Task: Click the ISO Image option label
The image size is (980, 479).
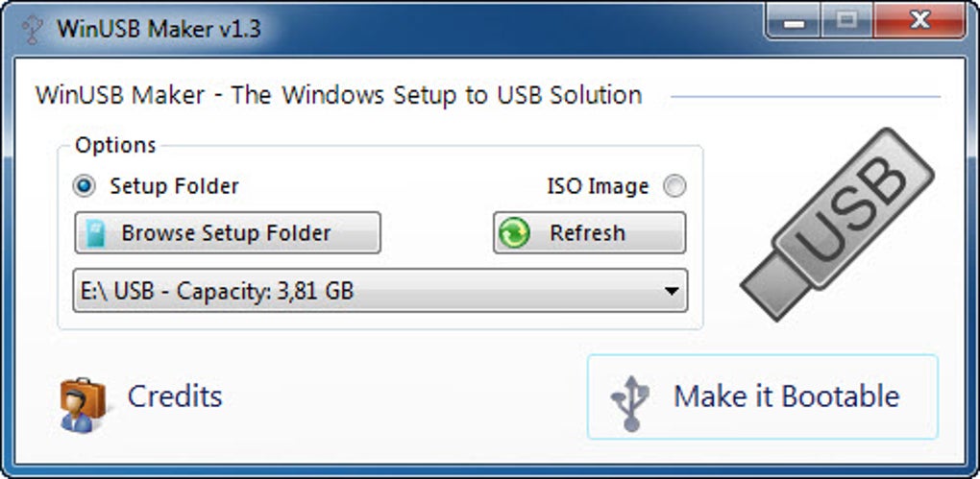Action: coord(598,186)
